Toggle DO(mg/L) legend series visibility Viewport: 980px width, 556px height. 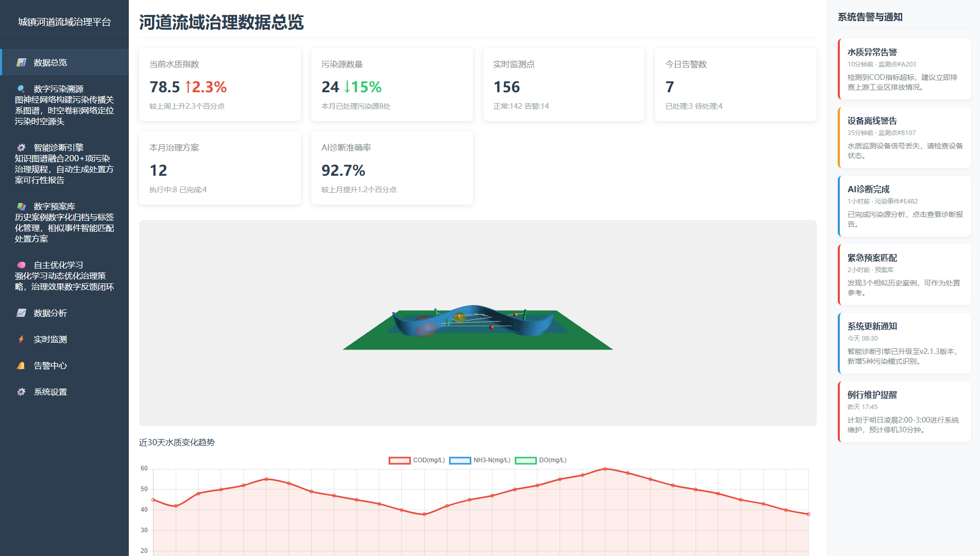pos(540,460)
